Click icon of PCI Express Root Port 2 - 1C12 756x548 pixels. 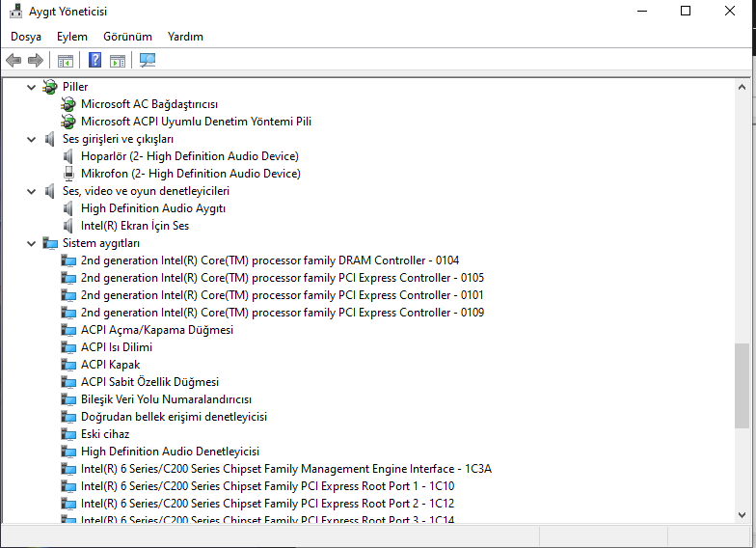tap(68, 504)
